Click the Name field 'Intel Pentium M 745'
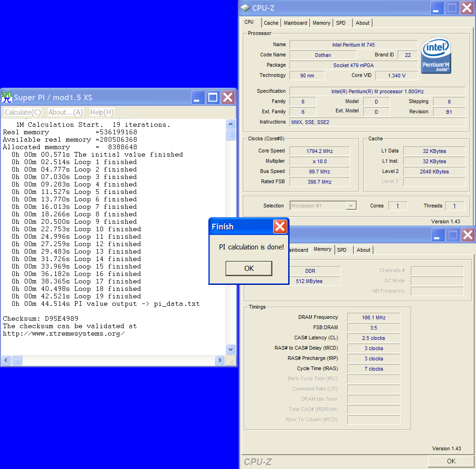476x469 pixels. click(354, 45)
